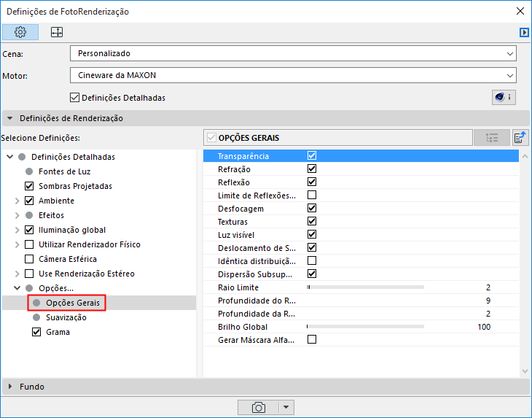Switch to the size settings icon tab
This screenshot has height=418, width=532.
tap(57, 32)
